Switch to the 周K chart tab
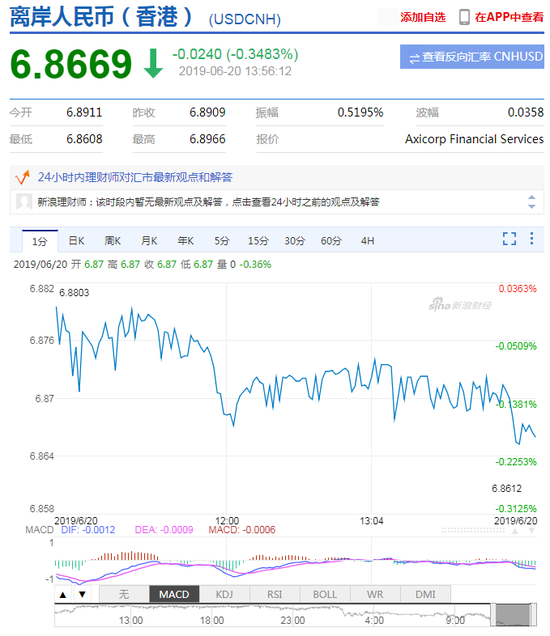 tap(113, 241)
